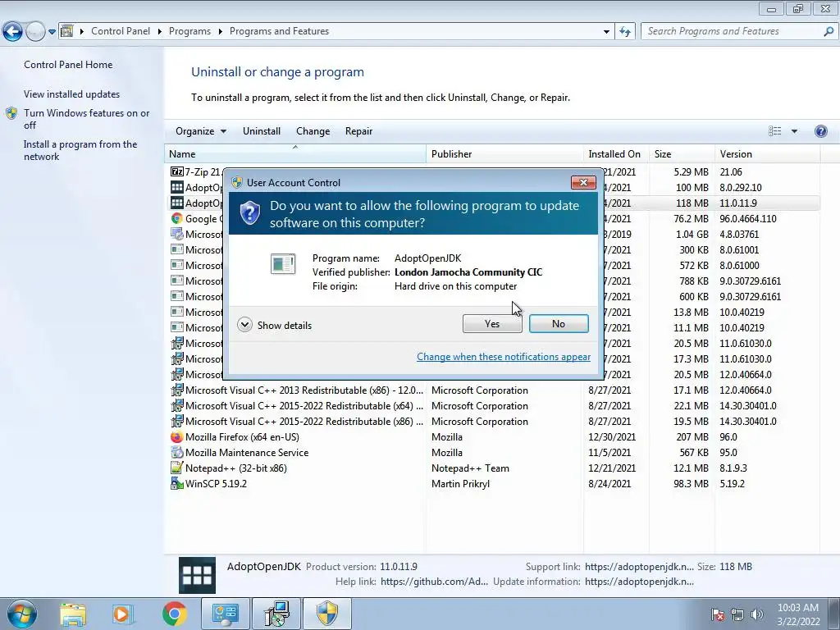The width and height of the screenshot is (840, 630).
Task: Click the taskbar clock showing 10:03 AM
Action: tap(798, 614)
